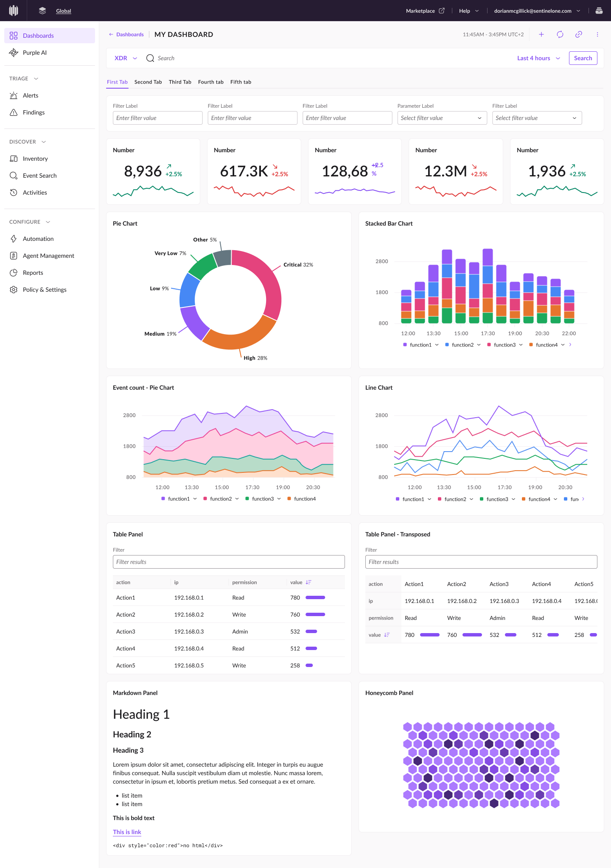
Task: Open the Last 4 hours time dropdown
Action: pyautogui.click(x=538, y=58)
